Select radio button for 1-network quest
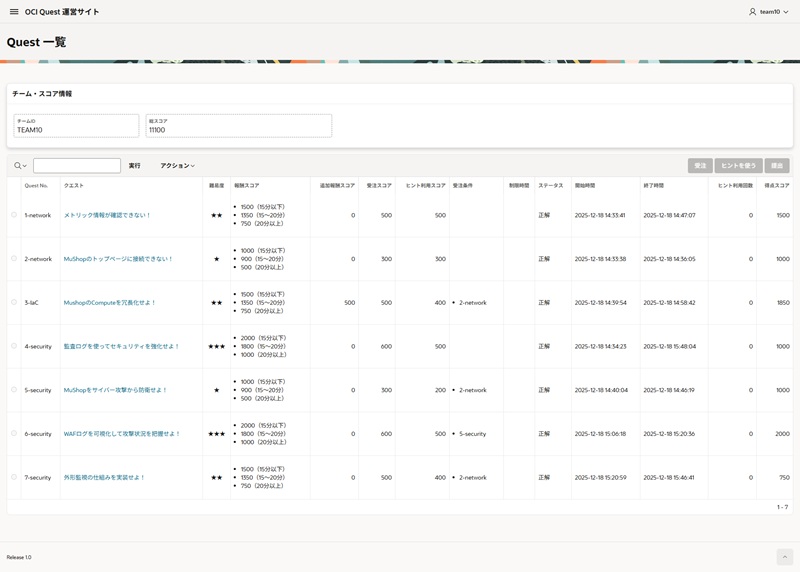Image resolution: width=800 pixels, height=572 pixels. point(14,215)
